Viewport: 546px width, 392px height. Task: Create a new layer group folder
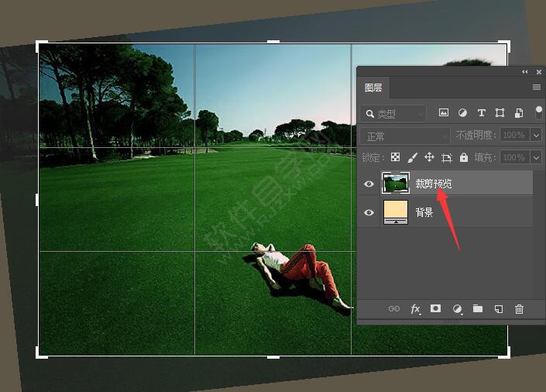(x=477, y=308)
